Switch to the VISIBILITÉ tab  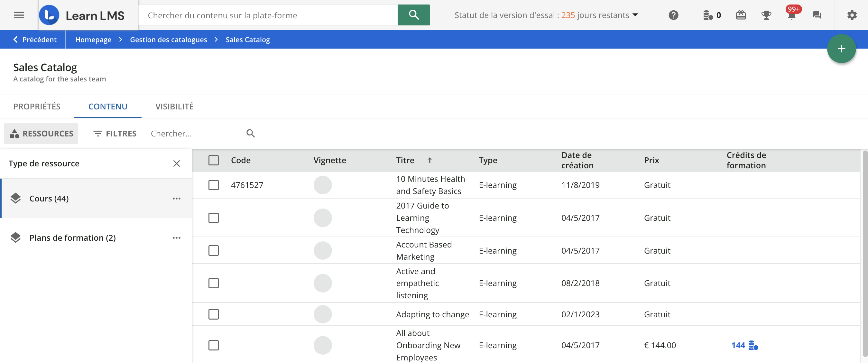pyautogui.click(x=174, y=107)
